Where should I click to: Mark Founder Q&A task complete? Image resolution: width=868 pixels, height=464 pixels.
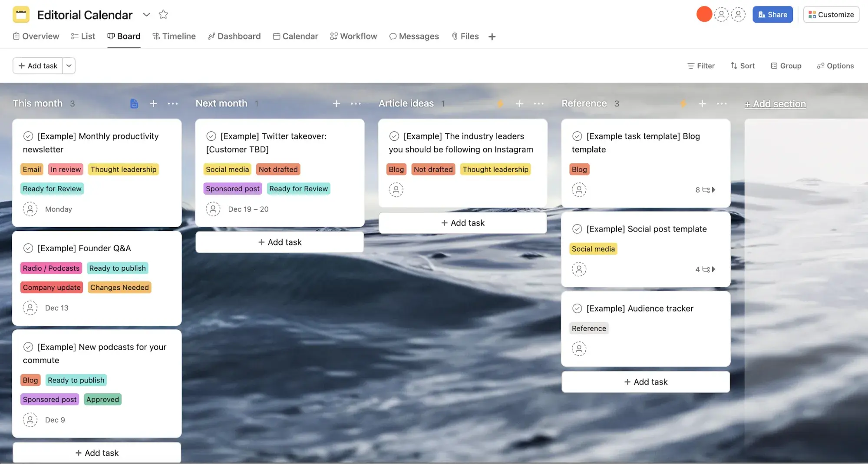pos(28,248)
